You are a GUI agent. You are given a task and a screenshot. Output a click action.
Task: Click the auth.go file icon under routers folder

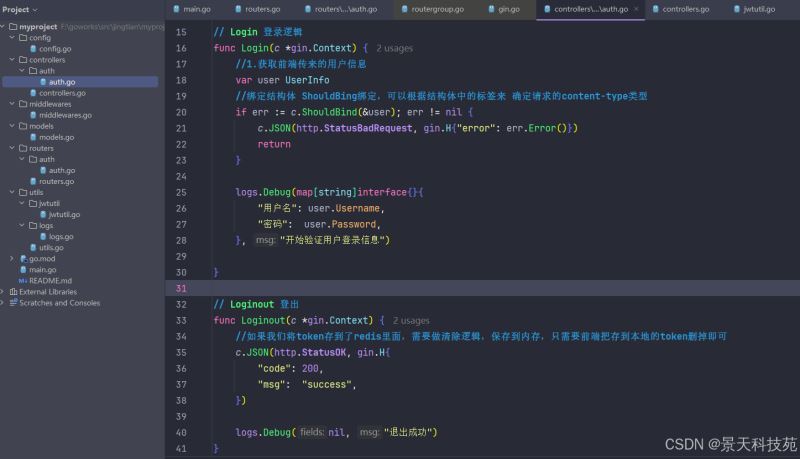43,170
